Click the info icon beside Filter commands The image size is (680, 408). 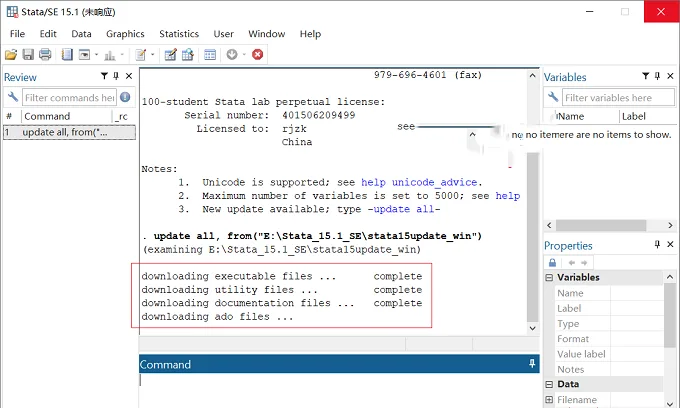[x=125, y=97]
